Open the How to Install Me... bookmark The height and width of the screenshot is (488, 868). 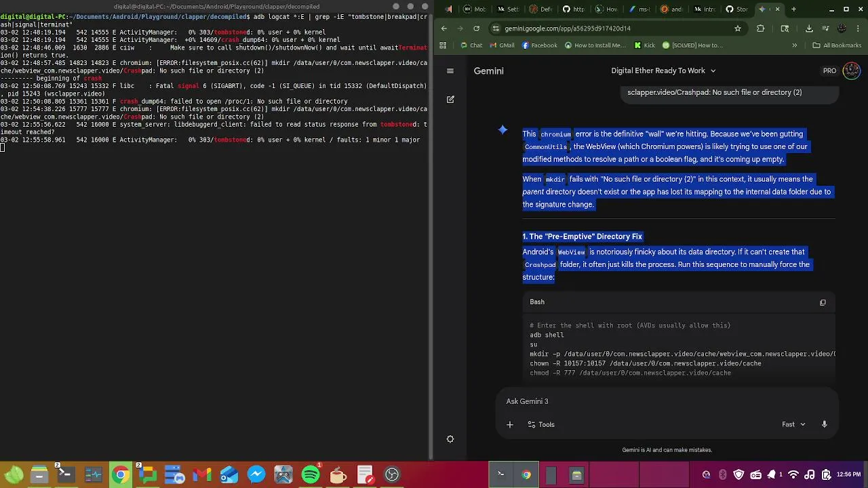594,45
